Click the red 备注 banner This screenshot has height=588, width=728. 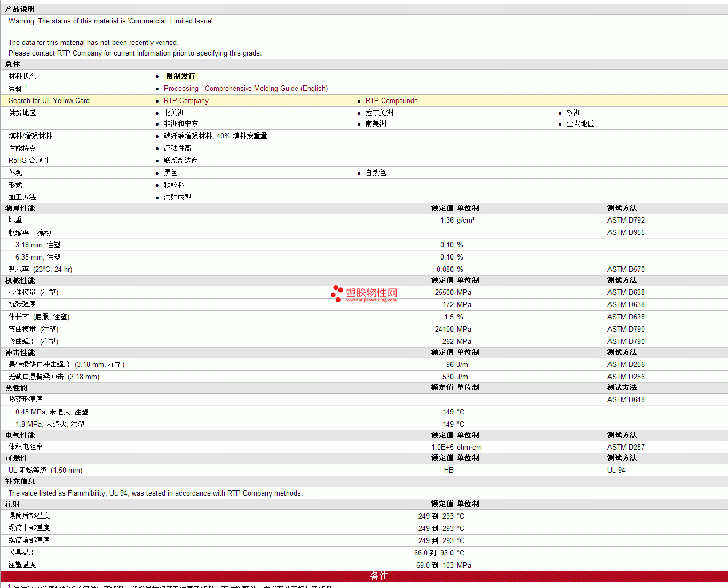(x=379, y=576)
